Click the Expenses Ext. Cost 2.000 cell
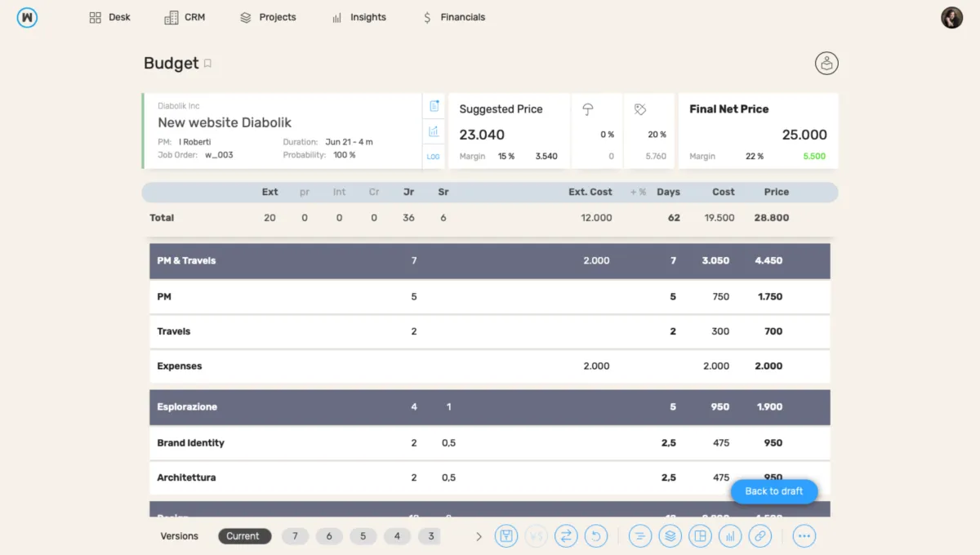 (596, 366)
